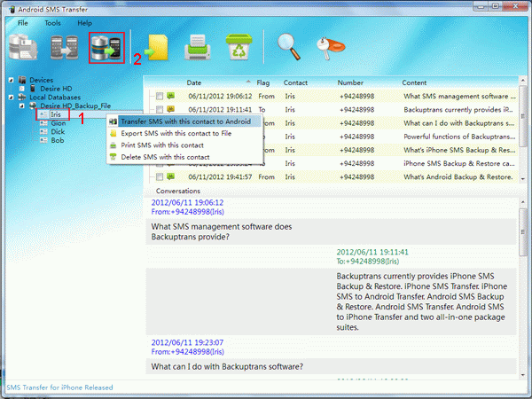The width and height of the screenshot is (532, 399).
Task: Collapse the Local Databases tree node
Action: 12,98
